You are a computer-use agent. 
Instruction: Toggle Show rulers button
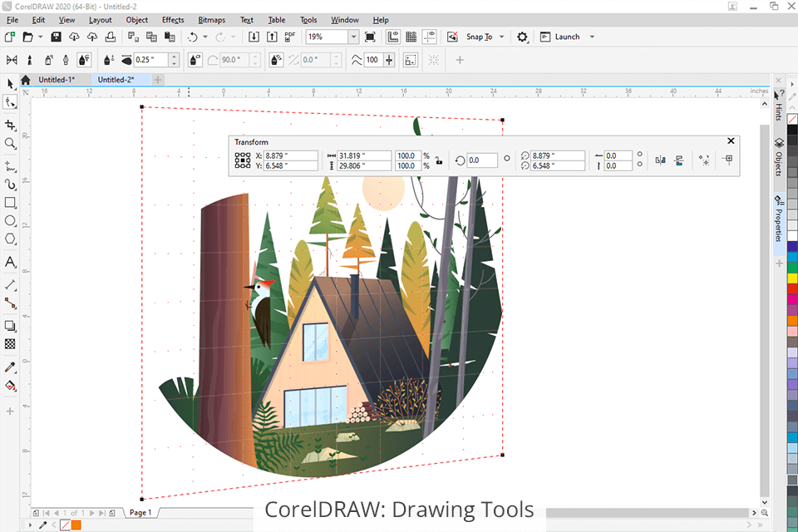coord(393,37)
